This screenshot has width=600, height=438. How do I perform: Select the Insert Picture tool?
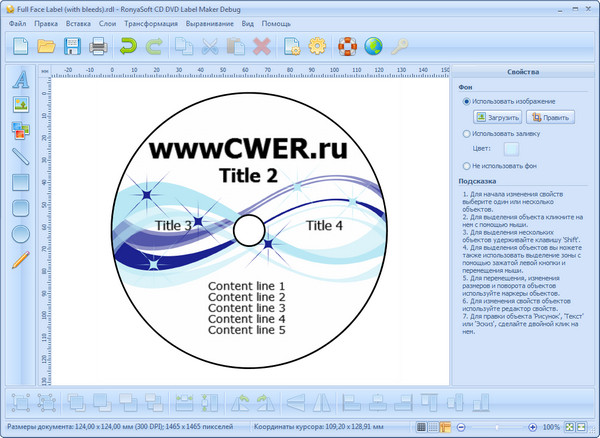click(20, 104)
